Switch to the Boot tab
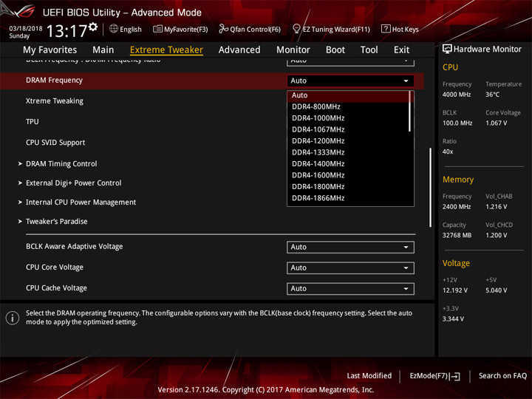 (335, 50)
